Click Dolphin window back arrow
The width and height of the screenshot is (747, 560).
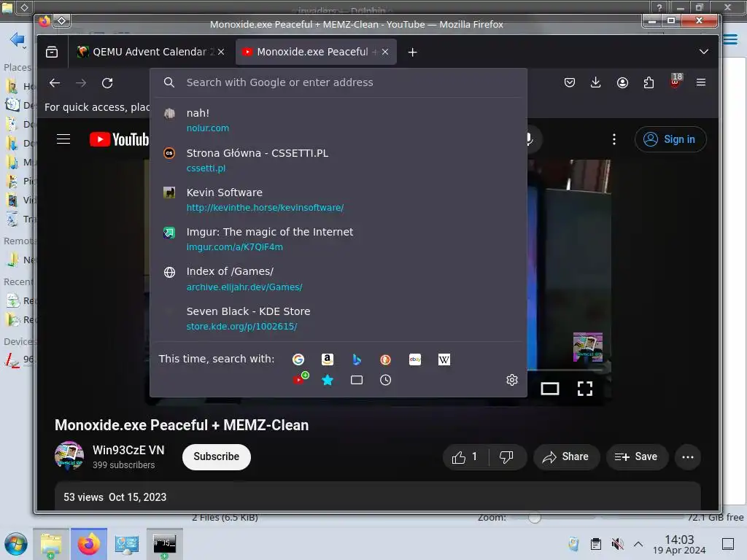[18, 39]
